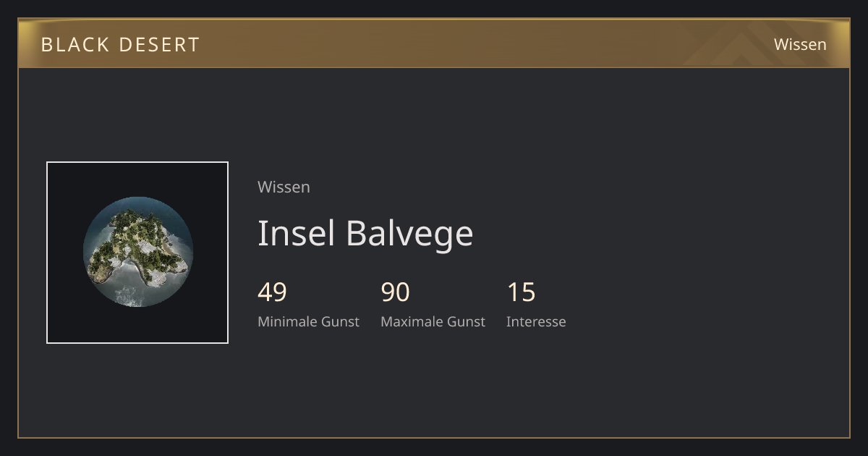
Task: Click the Insel Balvege heading
Action: click(x=365, y=233)
